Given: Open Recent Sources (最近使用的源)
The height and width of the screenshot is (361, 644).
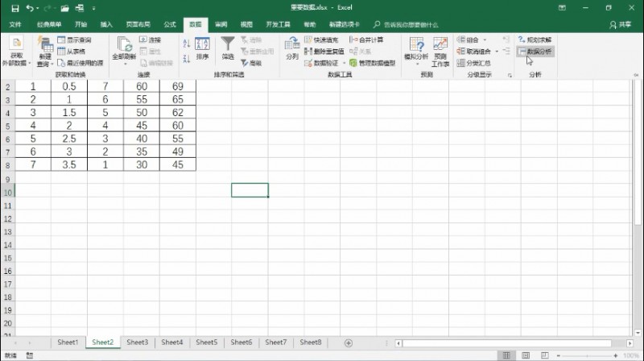Looking at the screenshot, I should pyautogui.click(x=80, y=63).
